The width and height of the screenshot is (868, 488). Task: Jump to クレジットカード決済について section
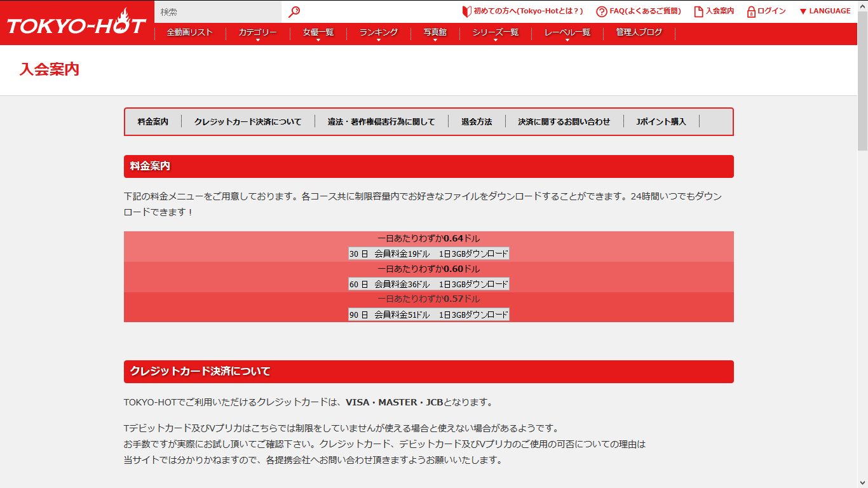[248, 121]
